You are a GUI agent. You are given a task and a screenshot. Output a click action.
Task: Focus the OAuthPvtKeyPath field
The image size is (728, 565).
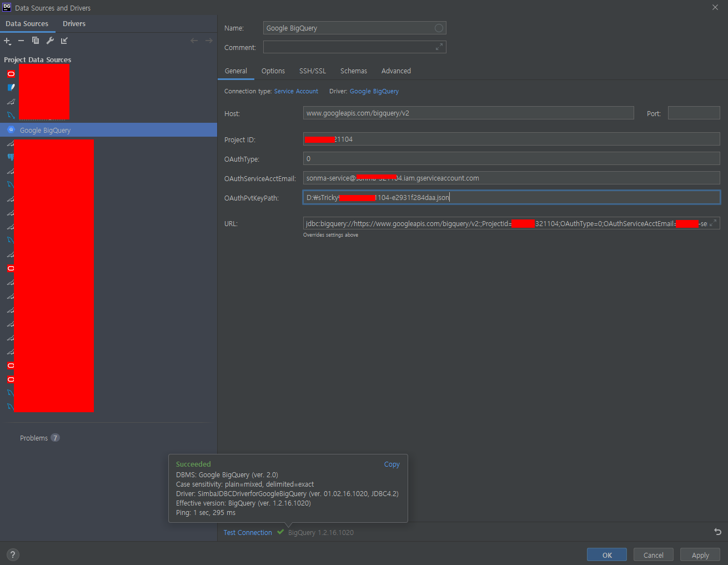(x=511, y=197)
